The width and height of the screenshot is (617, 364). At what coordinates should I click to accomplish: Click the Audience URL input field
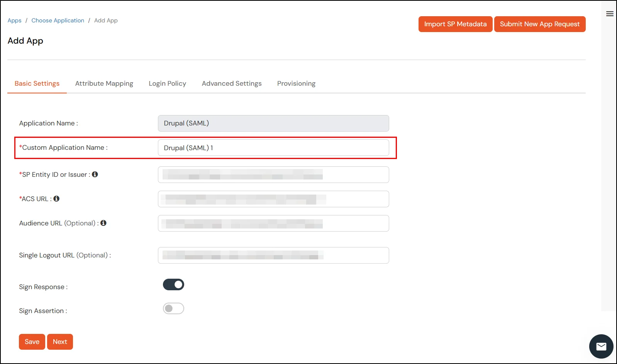tap(273, 223)
